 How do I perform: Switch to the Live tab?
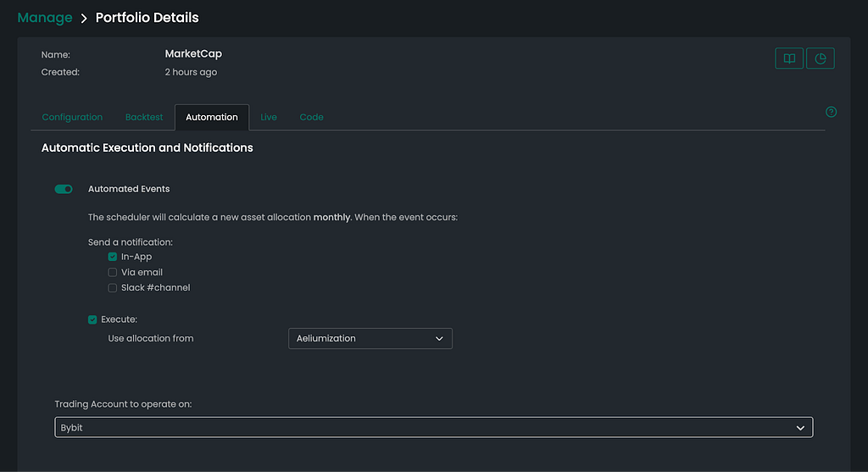(269, 117)
